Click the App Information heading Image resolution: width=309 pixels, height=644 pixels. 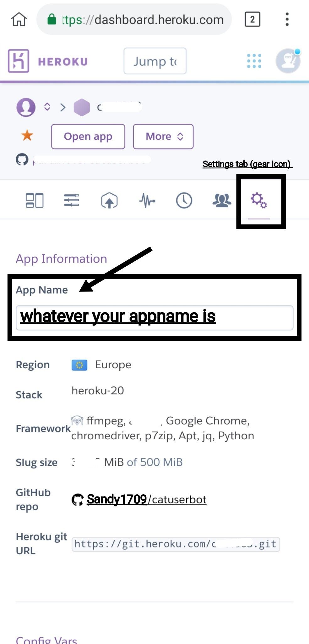pyautogui.click(x=62, y=259)
